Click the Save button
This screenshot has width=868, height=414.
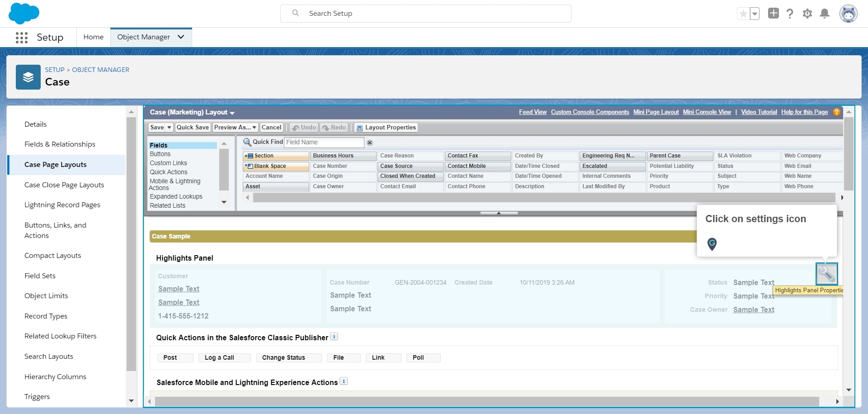157,128
